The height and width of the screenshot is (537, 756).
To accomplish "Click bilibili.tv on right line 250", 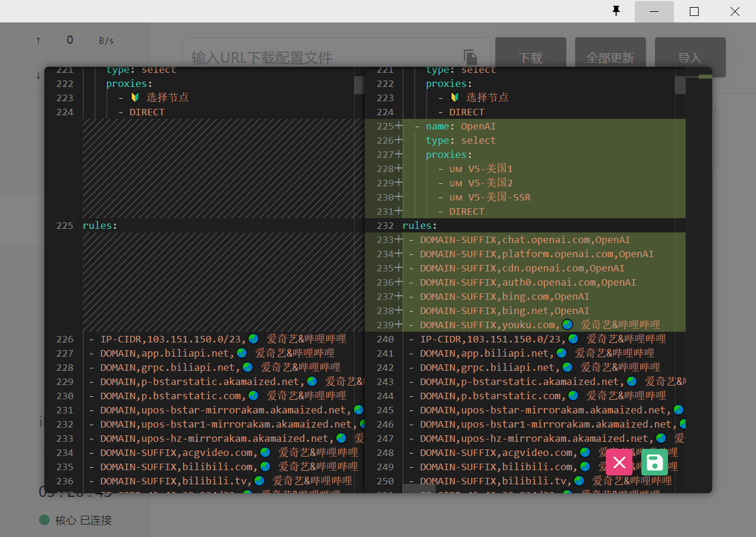I will pos(534,481).
